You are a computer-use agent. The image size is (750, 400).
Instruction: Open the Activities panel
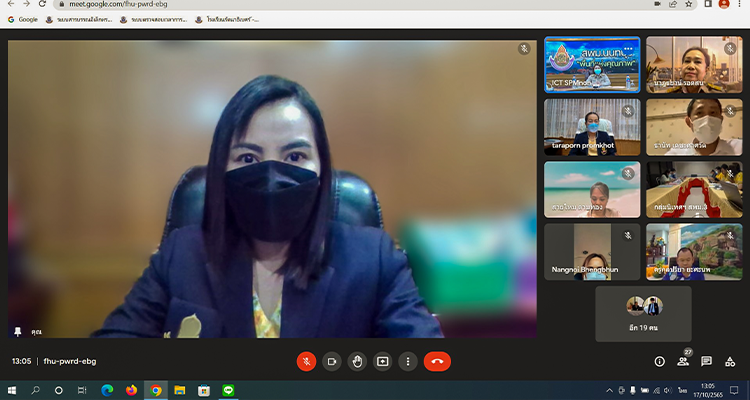pyautogui.click(x=730, y=362)
